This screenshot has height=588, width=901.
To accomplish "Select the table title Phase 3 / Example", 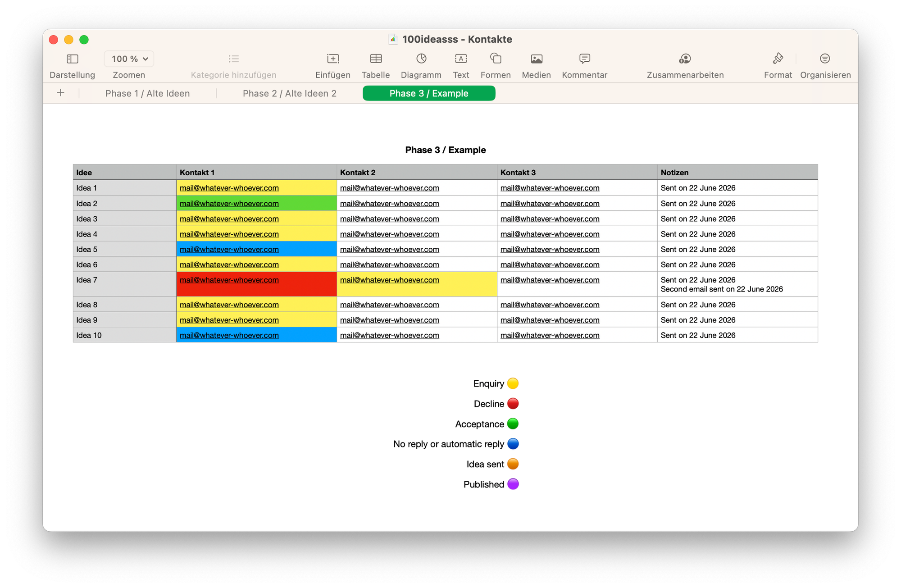I will [445, 150].
